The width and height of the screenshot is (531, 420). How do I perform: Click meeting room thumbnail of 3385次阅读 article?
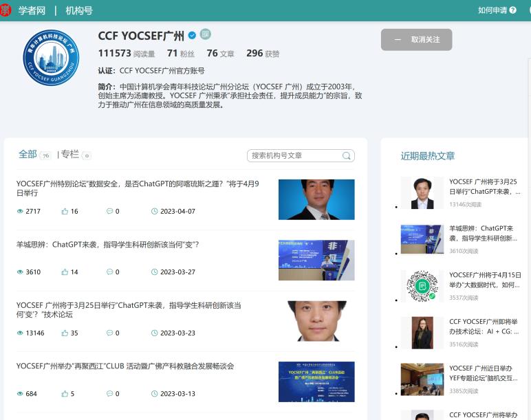422,379
